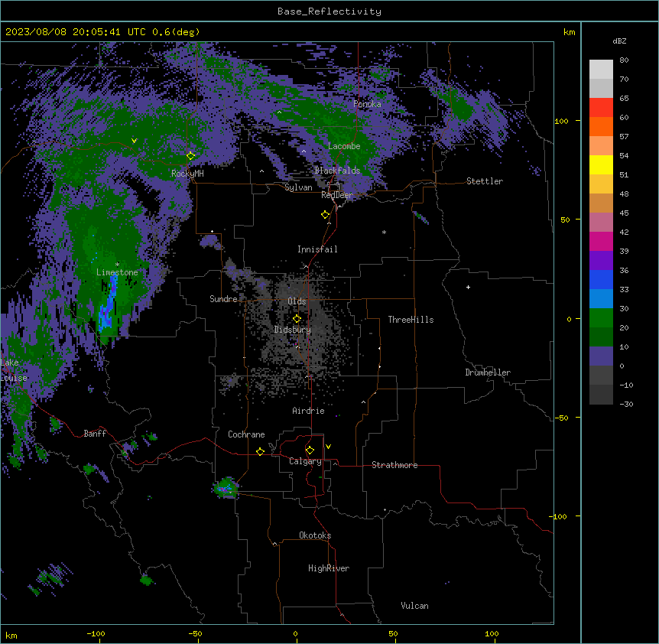This screenshot has height=644, width=659.
Task: Click the Cochrane town label
Action: (246, 434)
